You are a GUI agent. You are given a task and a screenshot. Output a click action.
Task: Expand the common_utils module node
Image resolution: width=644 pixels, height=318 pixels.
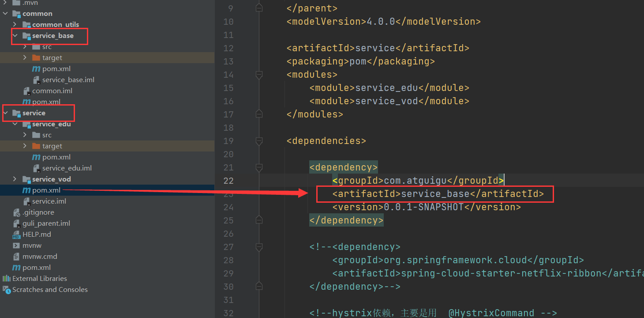[x=15, y=25]
